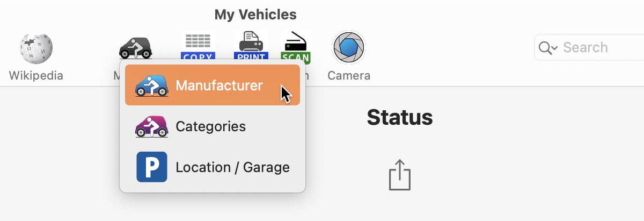
Task: Choose Location / Garage menu entry
Action: (x=213, y=167)
